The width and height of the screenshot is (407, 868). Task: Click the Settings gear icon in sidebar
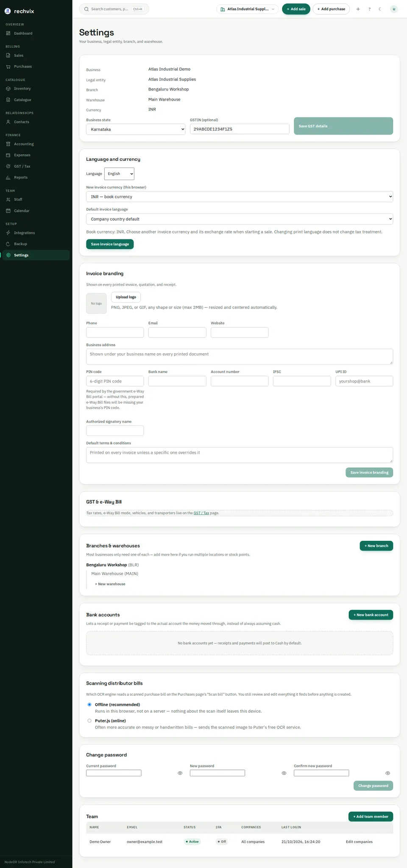pyautogui.click(x=8, y=255)
